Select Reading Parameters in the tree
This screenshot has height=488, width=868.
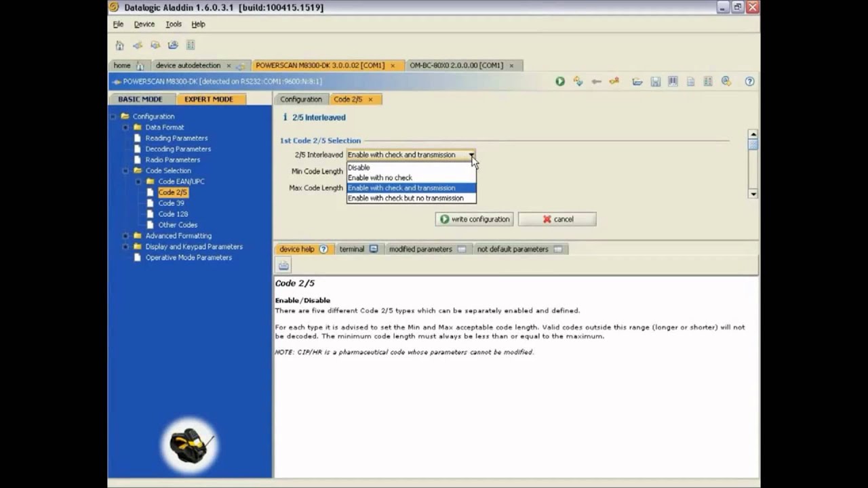pos(176,138)
